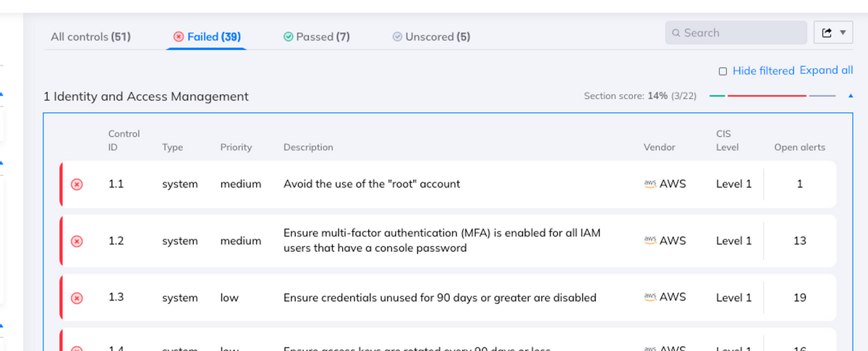
Task: Select the Unscored (5) tab
Action: [x=431, y=36]
